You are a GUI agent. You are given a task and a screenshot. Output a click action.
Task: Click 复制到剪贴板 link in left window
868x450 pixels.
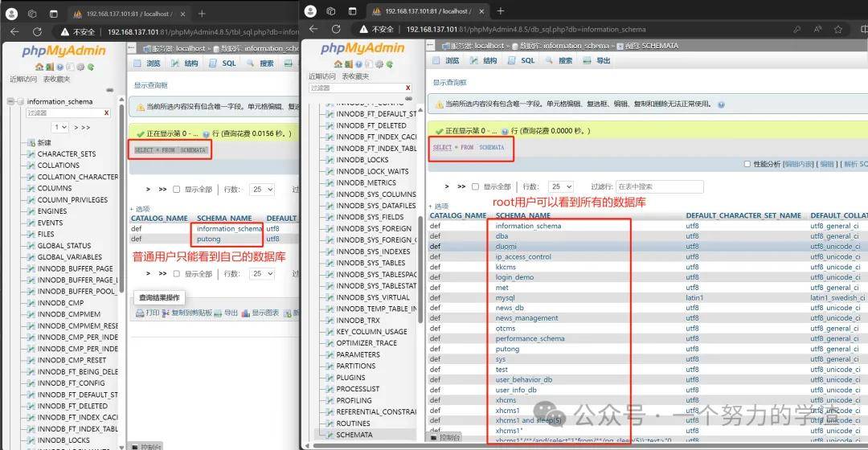click(186, 313)
